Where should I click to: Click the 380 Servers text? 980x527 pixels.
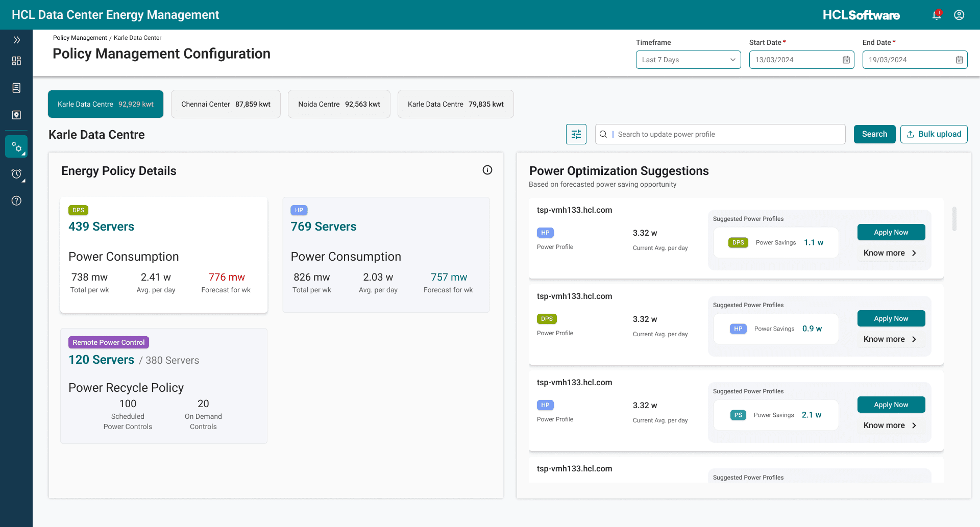click(172, 360)
